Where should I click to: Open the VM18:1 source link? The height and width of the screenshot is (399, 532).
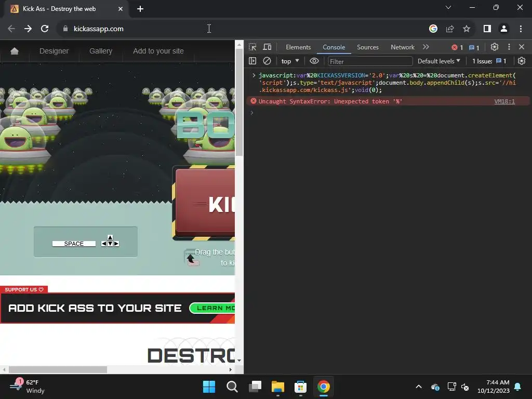(504, 101)
